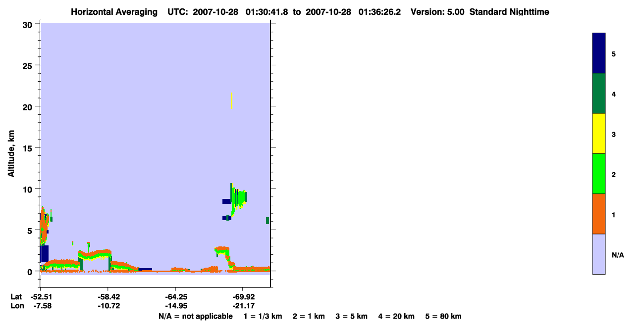Click the longitude value -10.72
Screen dimensions: 644x330
point(108,306)
